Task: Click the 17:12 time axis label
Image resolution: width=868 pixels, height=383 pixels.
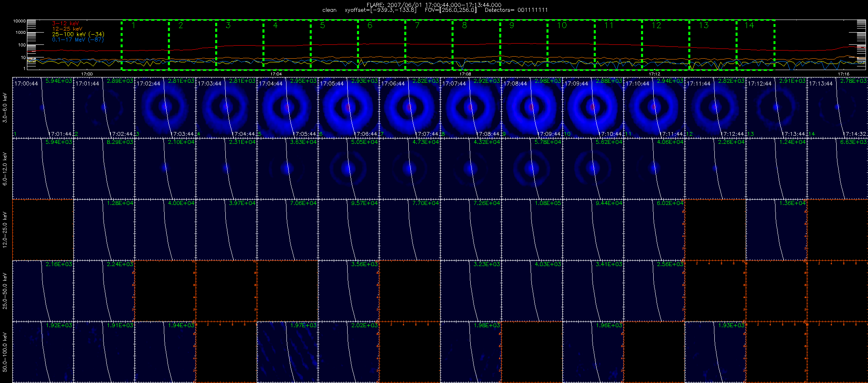Action: [654, 74]
